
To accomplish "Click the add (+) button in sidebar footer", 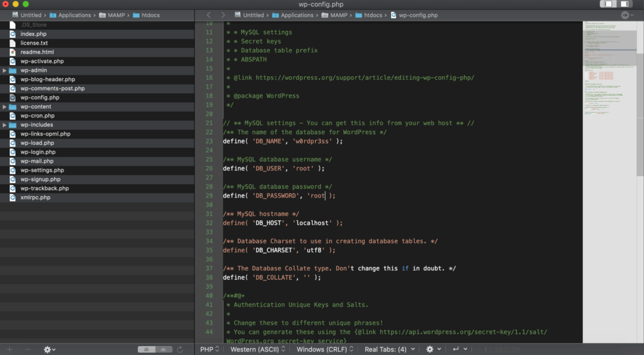I will click(9, 349).
